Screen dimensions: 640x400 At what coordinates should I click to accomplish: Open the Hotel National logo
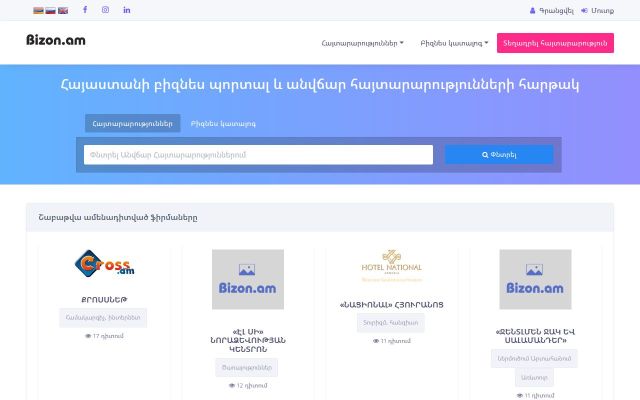click(x=391, y=266)
